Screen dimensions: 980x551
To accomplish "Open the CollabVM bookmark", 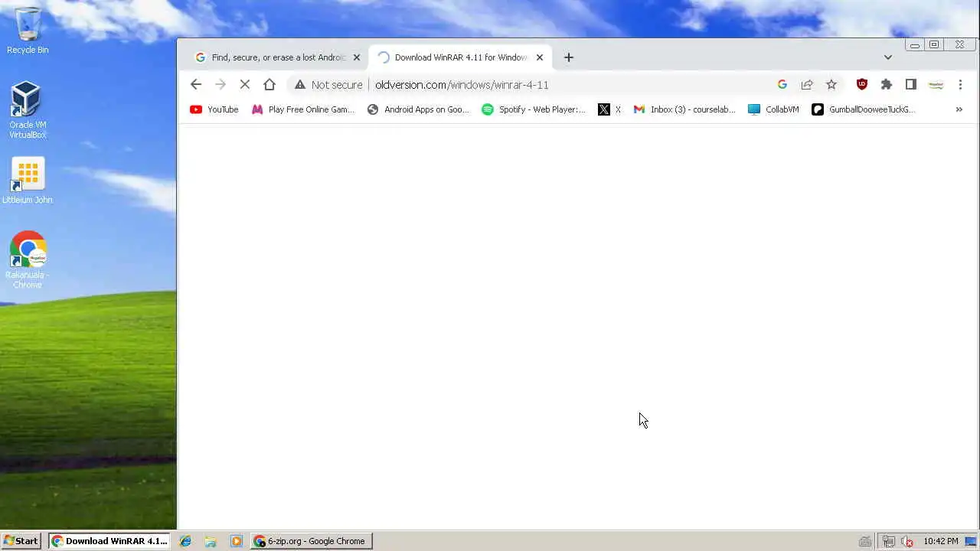I will click(774, 109).
